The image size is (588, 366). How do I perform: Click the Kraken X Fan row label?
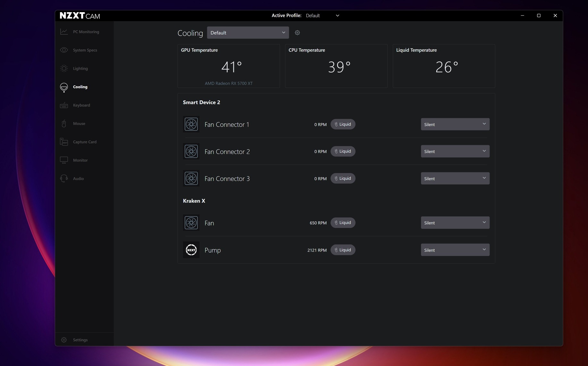point(209,223)
